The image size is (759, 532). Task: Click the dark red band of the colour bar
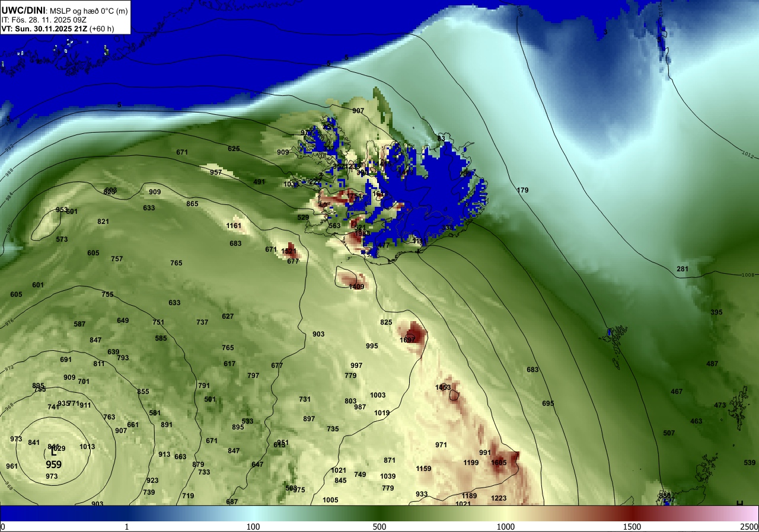[632, 513]
